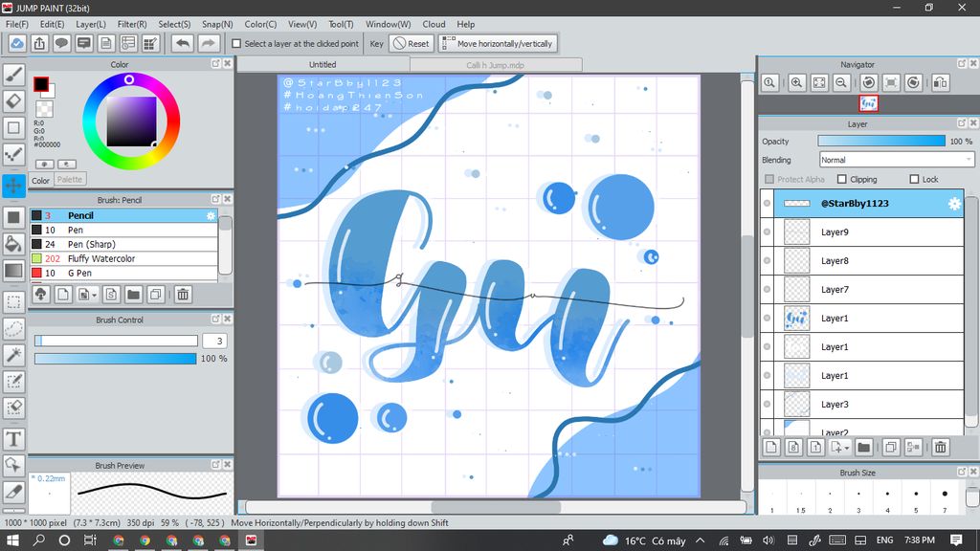Toggle visibility of Layer7

tap(767, 289)
